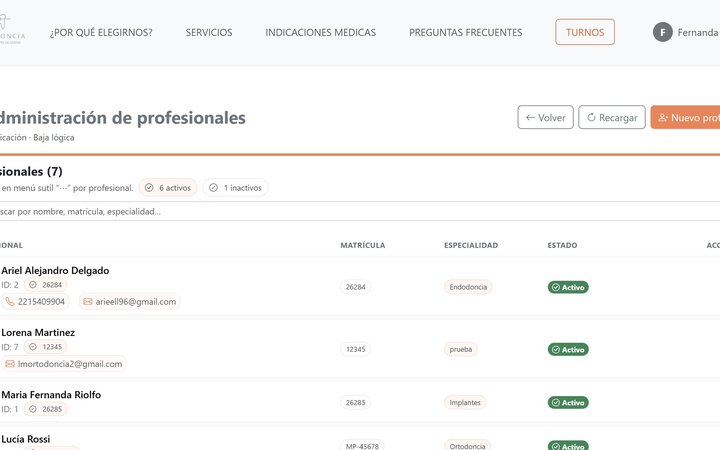Click license chip 26284 under Ariel Delgado
This screenshot has height=450, width=720.
point(45,285)
